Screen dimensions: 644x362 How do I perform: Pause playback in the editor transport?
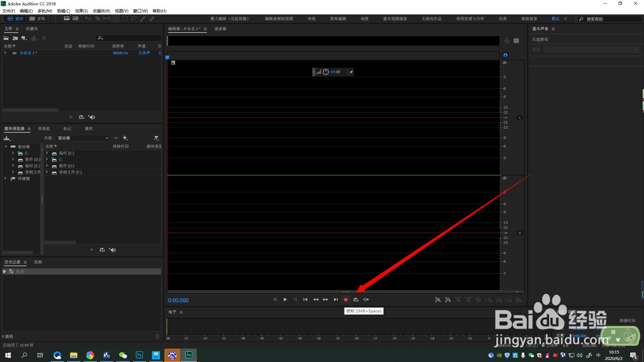[295, 300]
